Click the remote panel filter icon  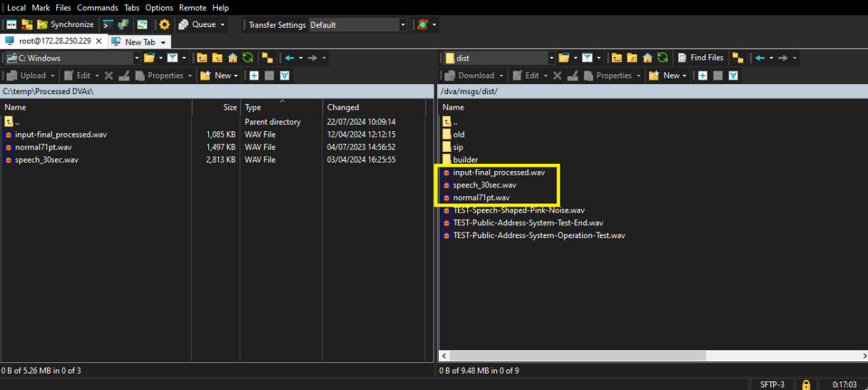click(x=587, y=58)
